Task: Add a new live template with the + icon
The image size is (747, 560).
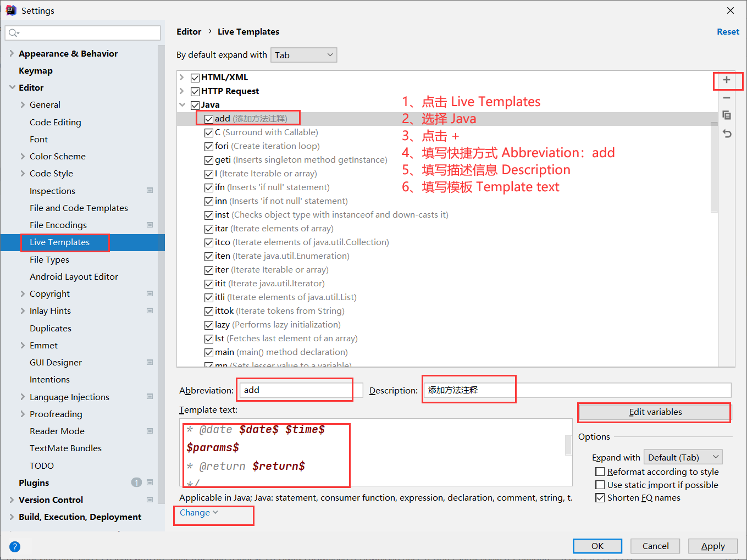Action: coord(727,81)
